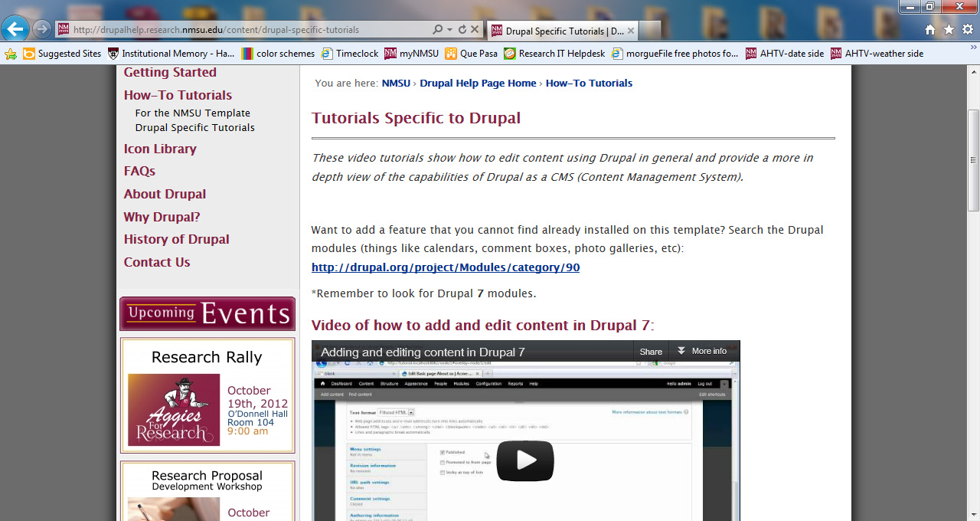Open morgueFile free photos bookmark

(675, 54)
